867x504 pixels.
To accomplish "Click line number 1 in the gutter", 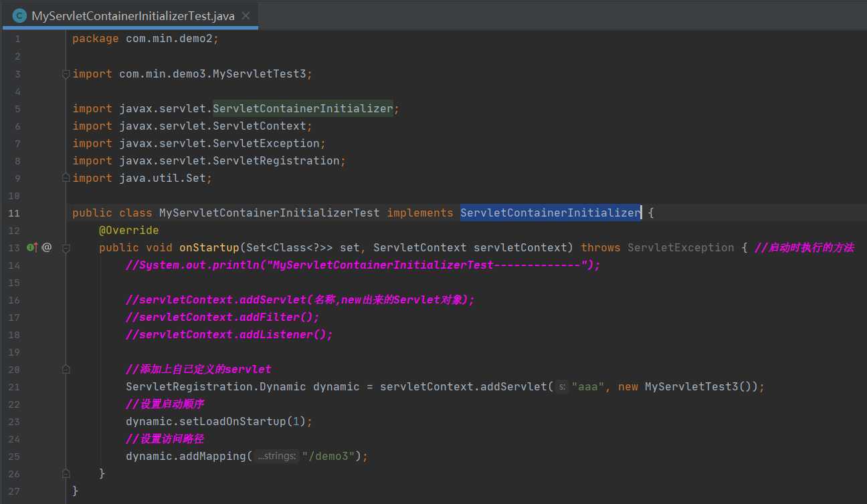I will (x=17, y=39).
